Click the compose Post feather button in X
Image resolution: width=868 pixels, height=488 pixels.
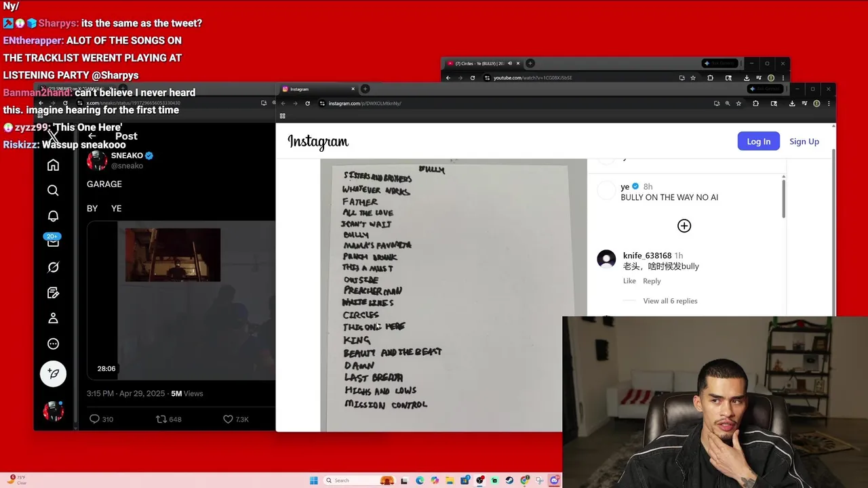click(x=53, y=373)
